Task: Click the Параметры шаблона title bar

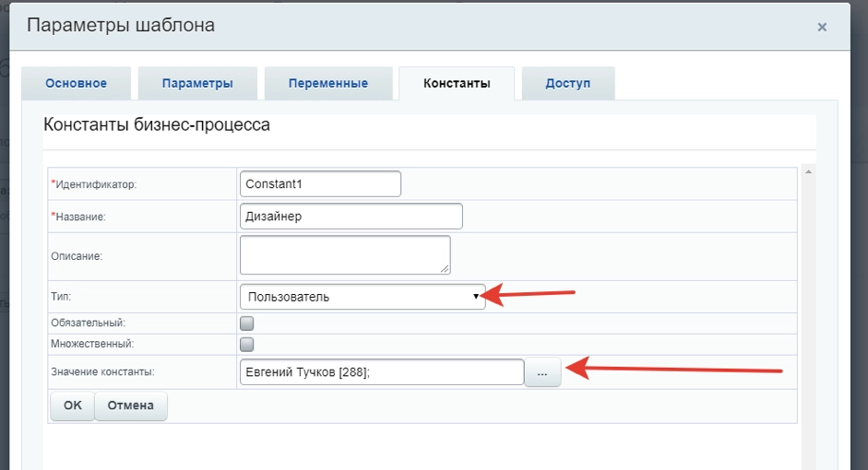Action: pyautogui.click(x=369, y=26)
